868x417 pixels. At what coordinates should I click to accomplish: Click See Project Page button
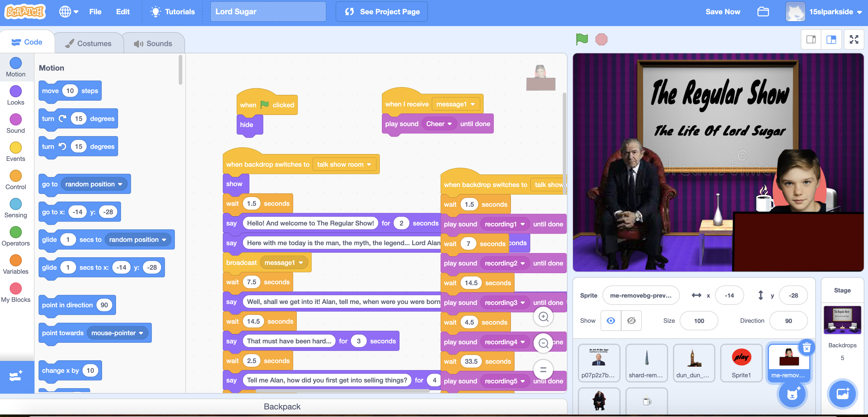point(382,12)
